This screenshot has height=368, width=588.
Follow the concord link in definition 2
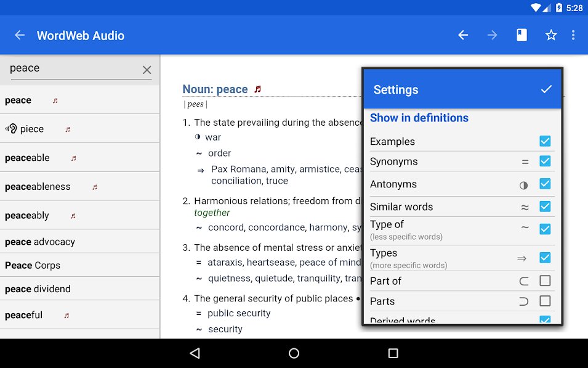click(x=226, y=227)
